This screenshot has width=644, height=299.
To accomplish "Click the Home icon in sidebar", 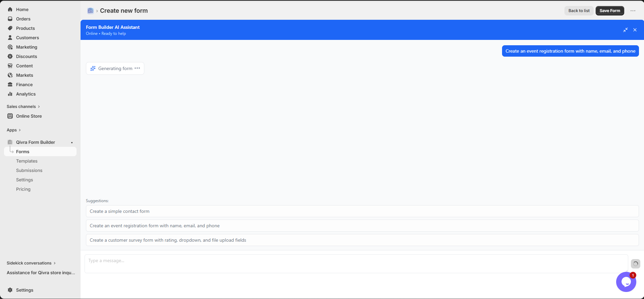I will click(x=10, y=9).
